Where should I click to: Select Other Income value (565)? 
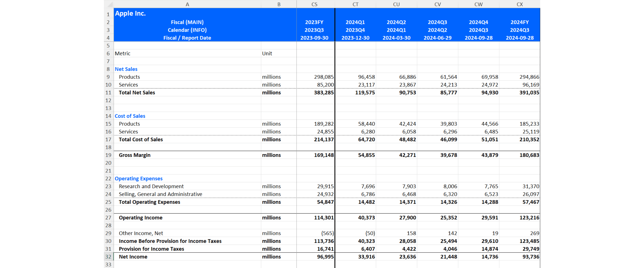coord(327,233)
